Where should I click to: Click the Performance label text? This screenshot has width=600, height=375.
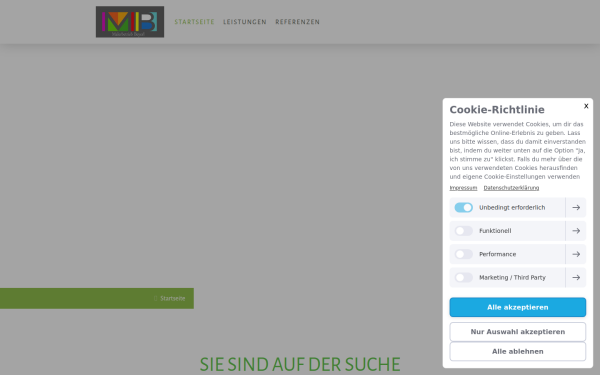click(497, 254)
